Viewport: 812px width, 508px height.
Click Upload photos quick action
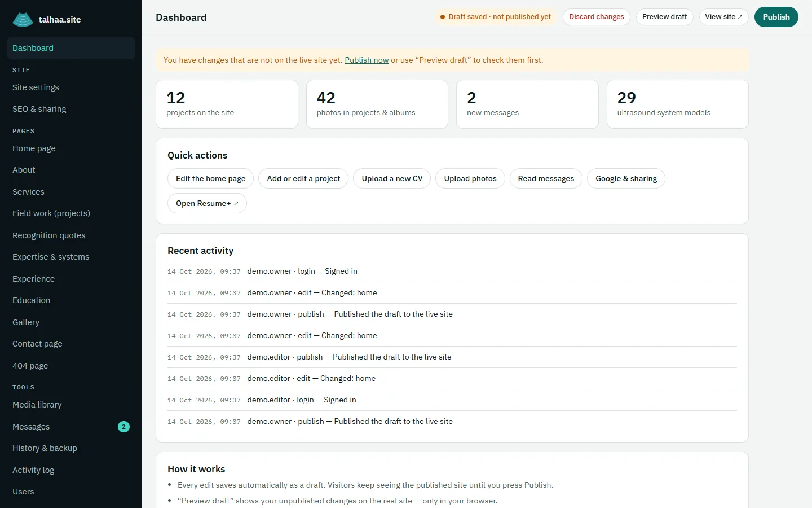tap(470, 178)
